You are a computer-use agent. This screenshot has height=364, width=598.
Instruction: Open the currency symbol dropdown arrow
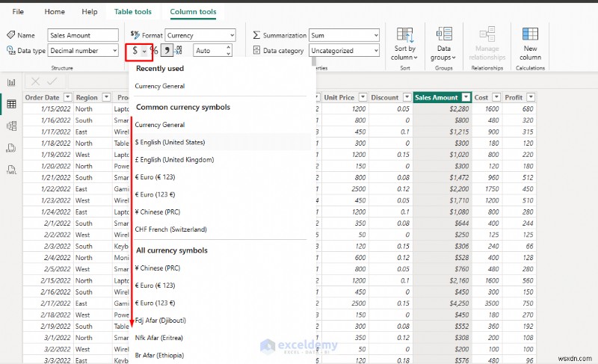click(x=144, y=51)
